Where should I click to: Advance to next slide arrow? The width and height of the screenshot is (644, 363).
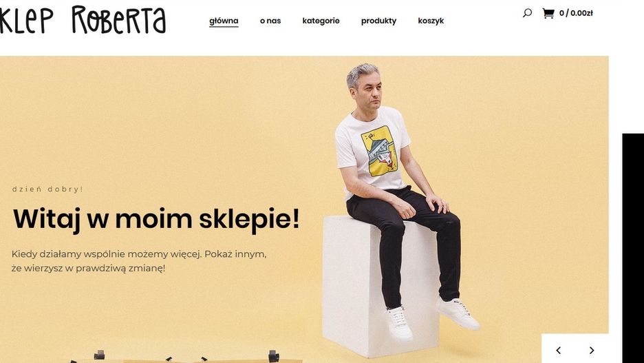592,350
